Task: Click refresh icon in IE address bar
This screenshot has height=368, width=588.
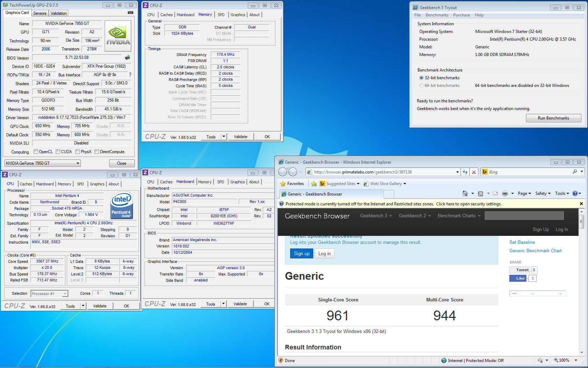Action: [465, 172]
